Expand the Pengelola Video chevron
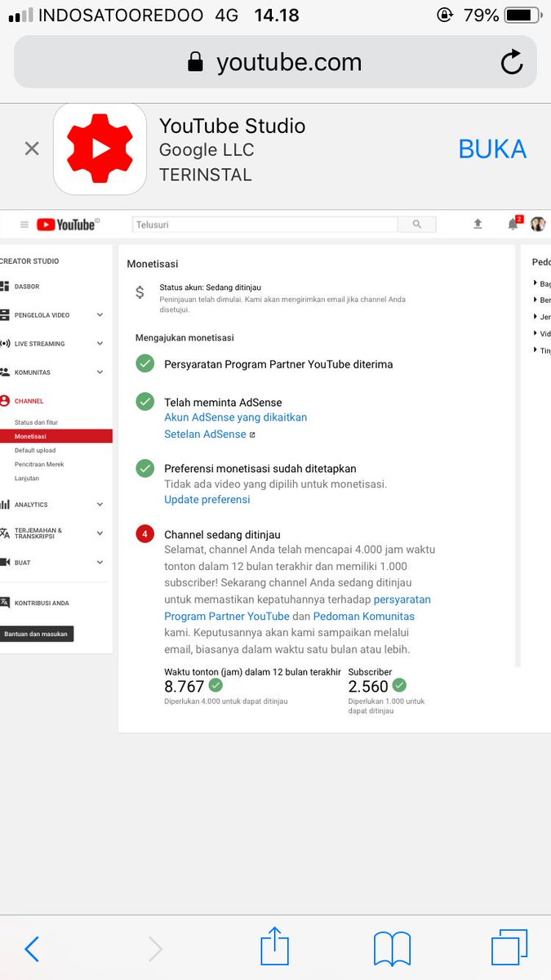 pyautogui.click(x=100, y=315)
